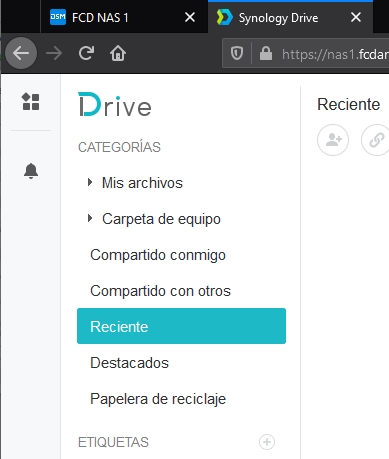Click the Reciente page title

(x=348, y=104)
